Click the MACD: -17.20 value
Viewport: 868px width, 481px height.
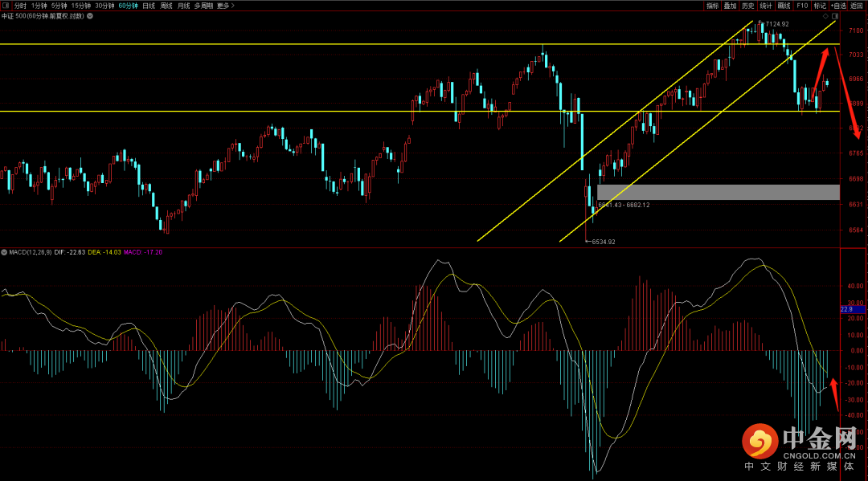[143, 252]
